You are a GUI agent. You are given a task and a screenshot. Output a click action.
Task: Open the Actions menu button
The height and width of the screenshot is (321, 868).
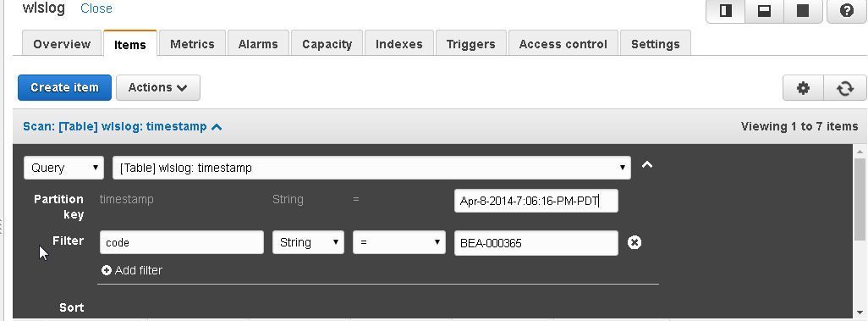pyautogui.click(x=157, y=87)
